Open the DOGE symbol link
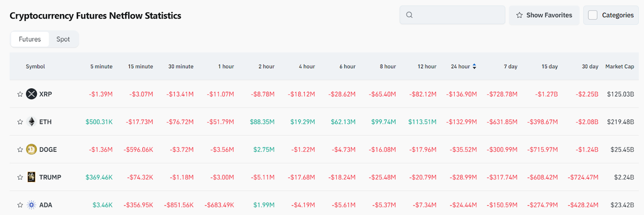 48,149
